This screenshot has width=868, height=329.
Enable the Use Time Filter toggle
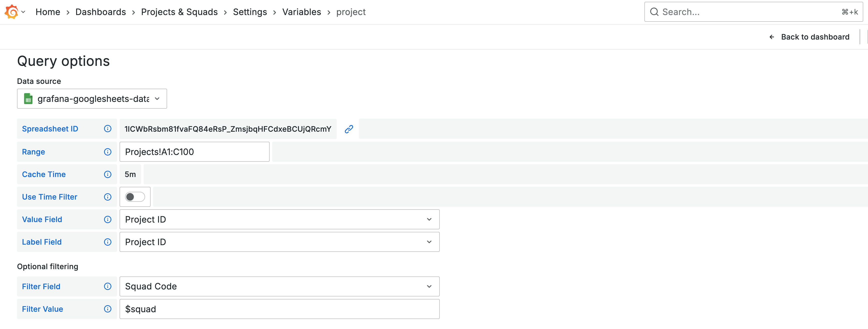135,197
